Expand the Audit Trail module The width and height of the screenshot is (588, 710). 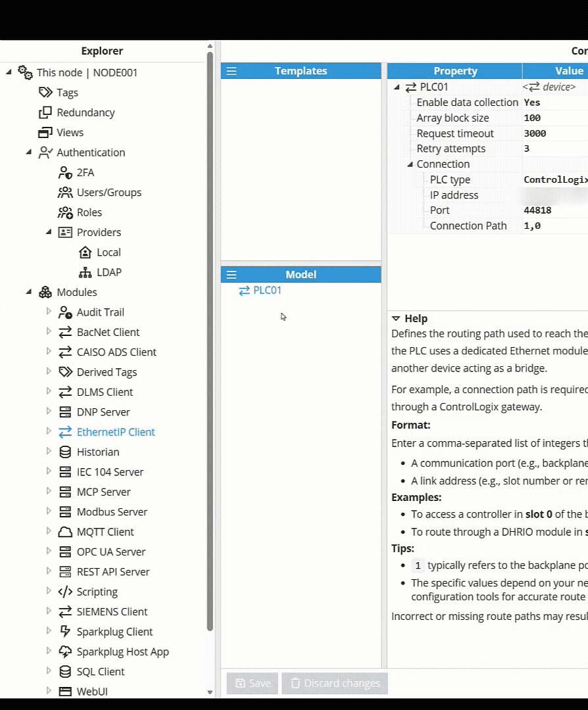pos(48,312)
